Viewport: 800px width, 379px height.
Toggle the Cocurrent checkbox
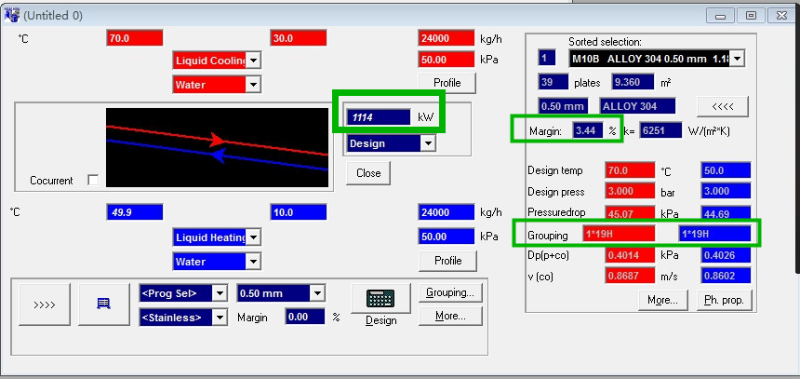point(93,180)
